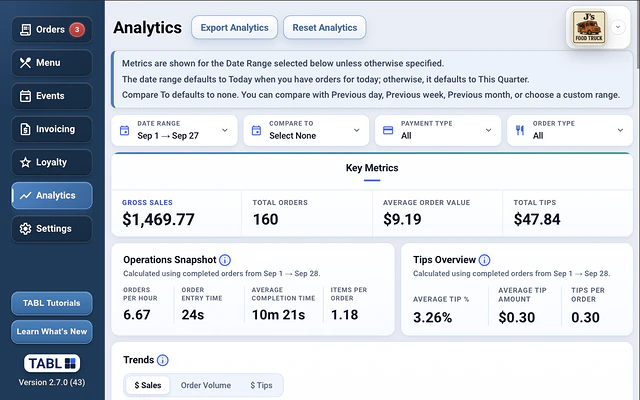Go to Events in the sidebar

click(52, 96)
